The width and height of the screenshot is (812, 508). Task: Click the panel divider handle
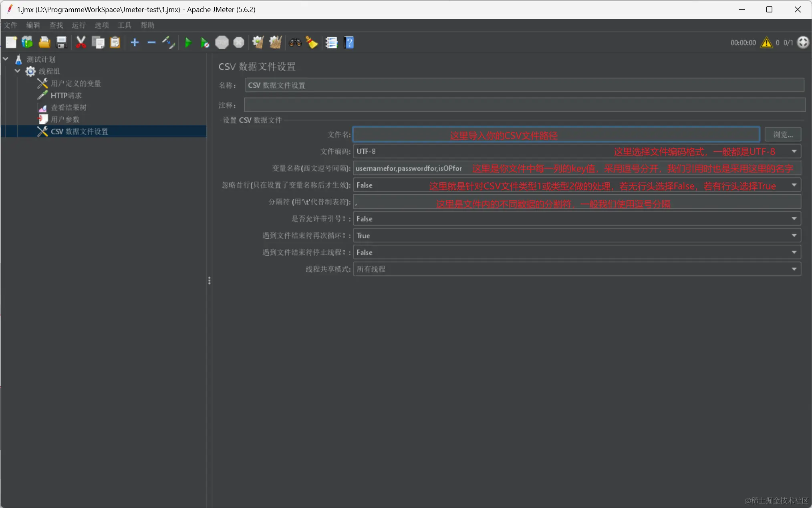(209, 280)
